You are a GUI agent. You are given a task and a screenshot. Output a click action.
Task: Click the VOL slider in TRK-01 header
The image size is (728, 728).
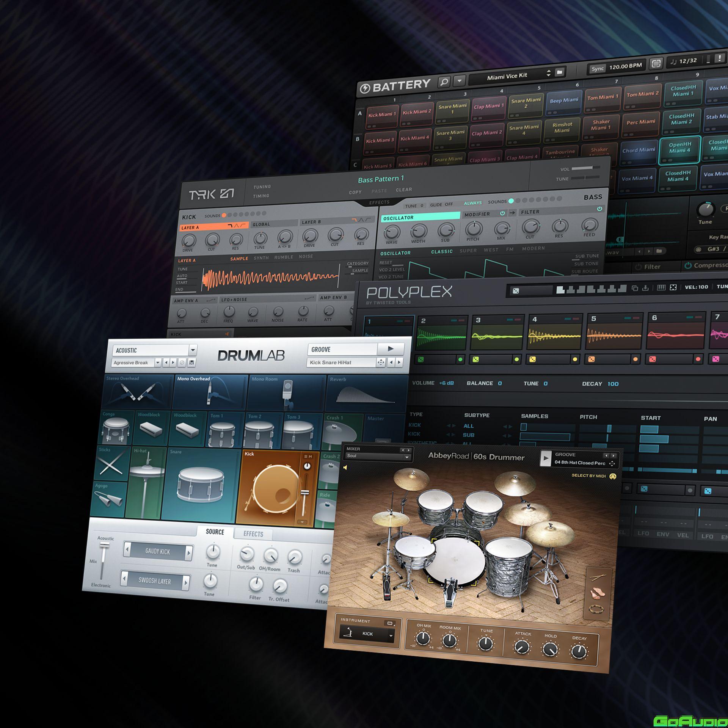pos(585,168)
